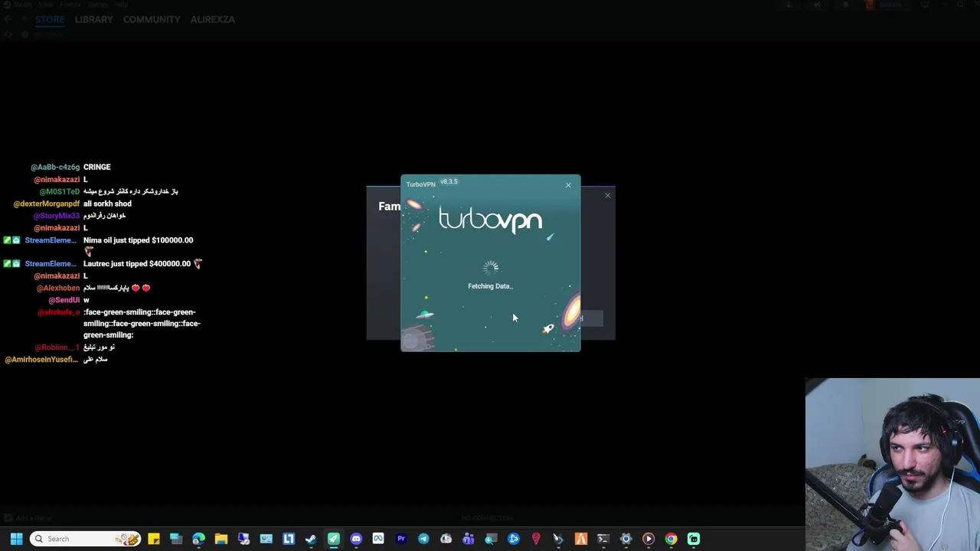Launch Google Chrome from the taskbar
The width and height of the screenshot is (980, 551).
(x=671, y=539)
